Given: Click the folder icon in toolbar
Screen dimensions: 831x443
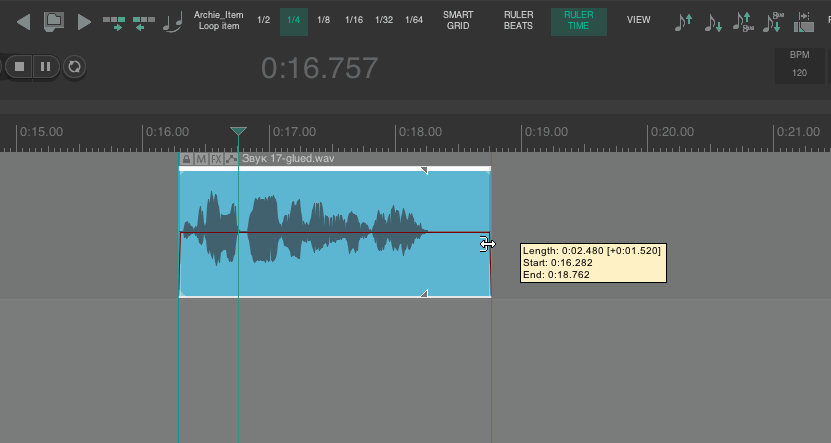Looking at the screenshot, I should (x=54, y=21).
